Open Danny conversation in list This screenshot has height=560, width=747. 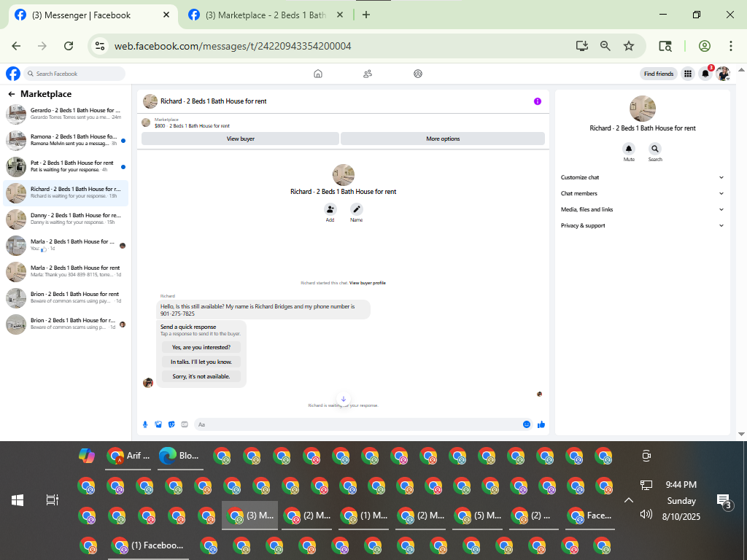66,219
